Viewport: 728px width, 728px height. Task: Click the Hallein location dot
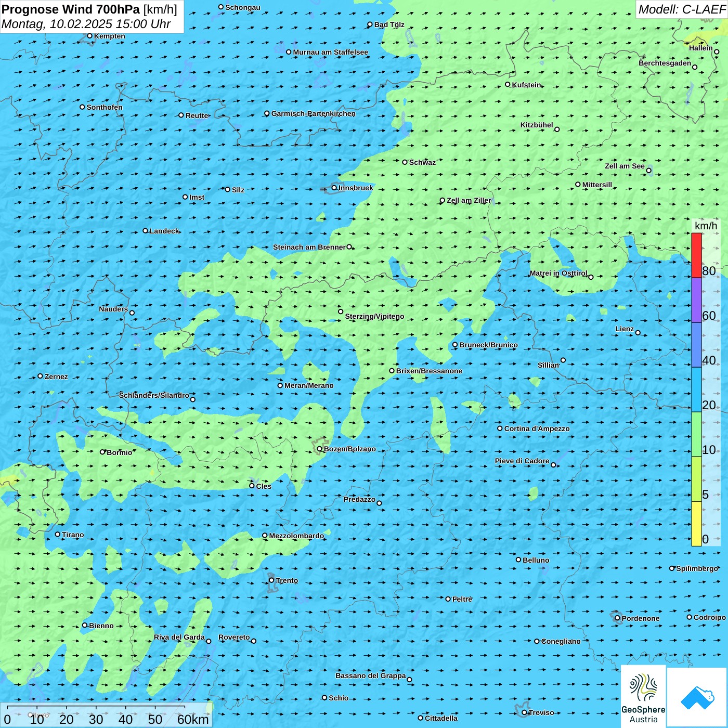pos(717,51)
